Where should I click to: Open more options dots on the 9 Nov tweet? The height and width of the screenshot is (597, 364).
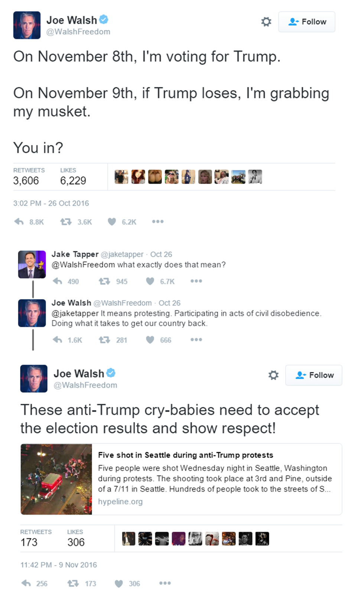(165, 583)
